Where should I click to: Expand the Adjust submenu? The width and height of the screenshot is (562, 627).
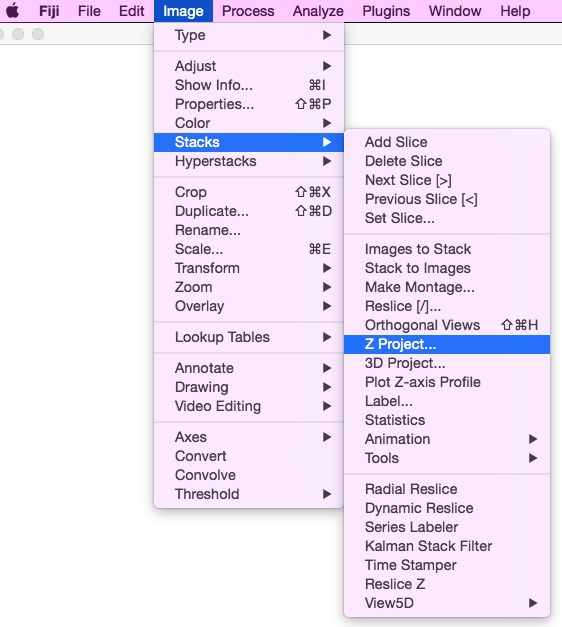(249, 66)
